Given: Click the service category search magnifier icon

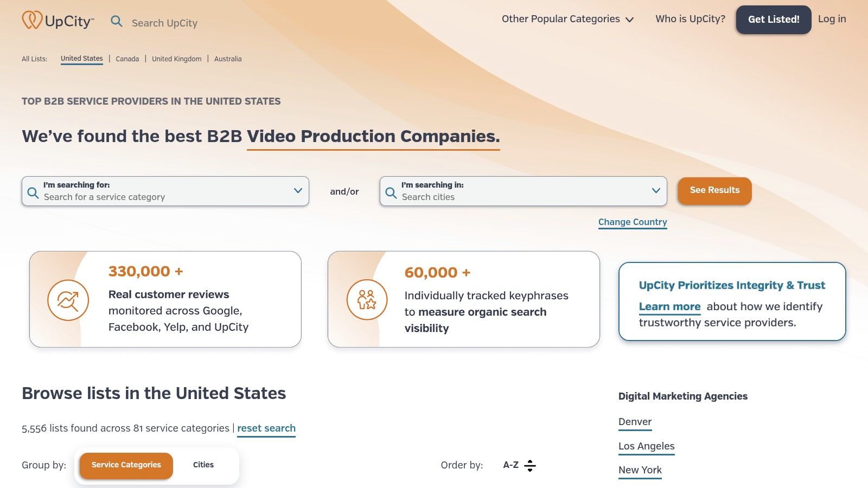Looking at the screenshot, I should point(33,192).
